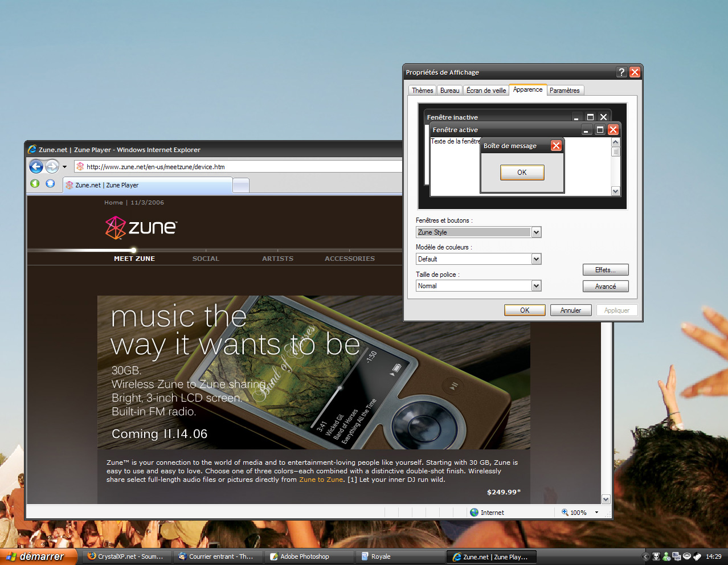Click the zoom magnifier icon in status bar
The height and width of the screenshot is (565, 728).
pyautogui.click(x=565, y=512)
